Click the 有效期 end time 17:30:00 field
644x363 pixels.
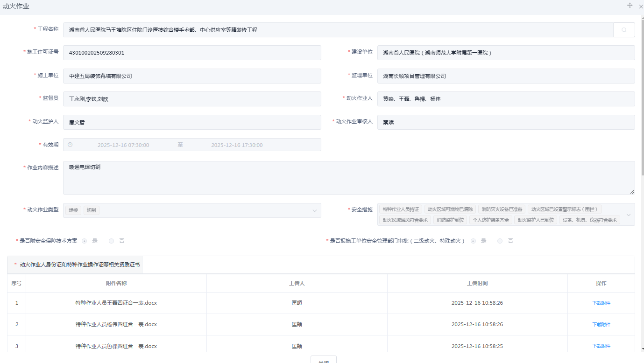[237, 145]
